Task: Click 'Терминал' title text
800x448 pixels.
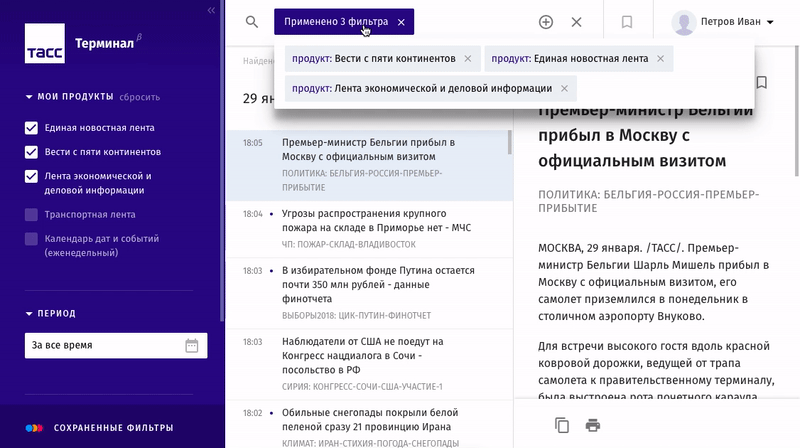Action: (x=105, y=43)
